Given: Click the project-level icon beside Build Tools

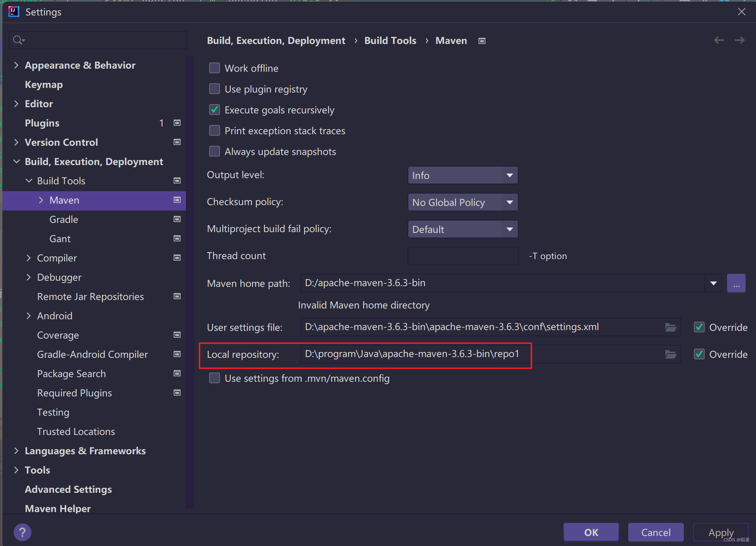Looking at the screenshot, I should pyautogui.click(x=177, y=181).
